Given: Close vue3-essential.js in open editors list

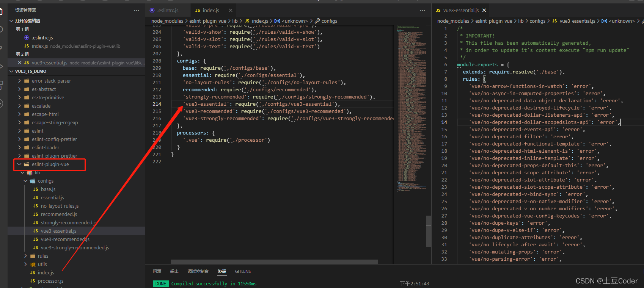Looking at the screenshot, I should tap(20, 63).
